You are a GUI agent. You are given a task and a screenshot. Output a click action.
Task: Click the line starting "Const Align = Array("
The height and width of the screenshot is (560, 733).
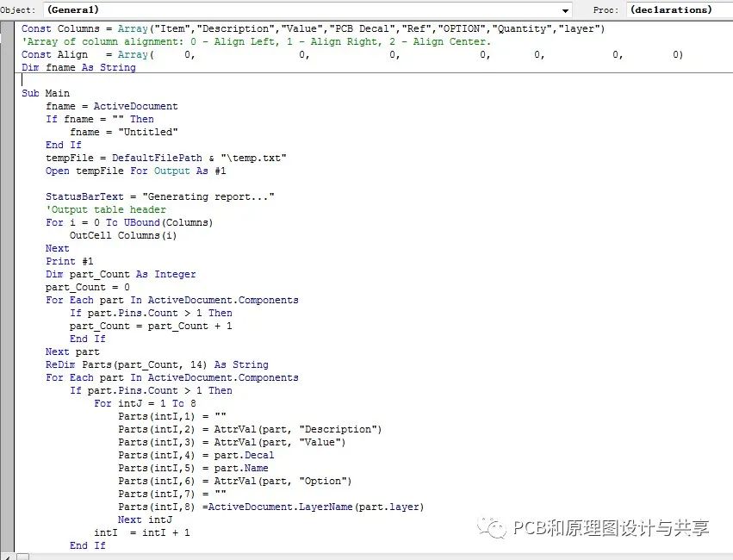click(x=352, y=54)
